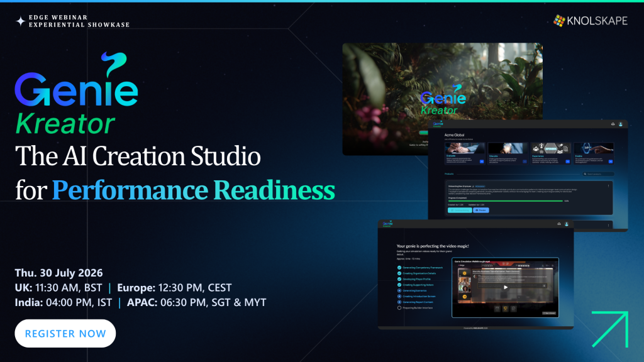Click pencil edit icon beside Onboarding New Employee
This screenshot has height=362, width=644.
(473, 186)
